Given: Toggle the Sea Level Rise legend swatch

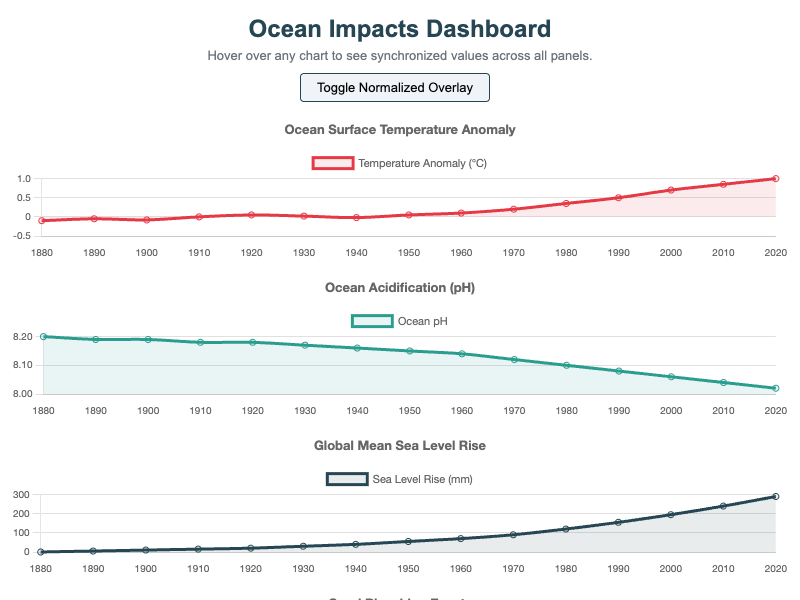Looking at the screenshot, I should 346,479.
